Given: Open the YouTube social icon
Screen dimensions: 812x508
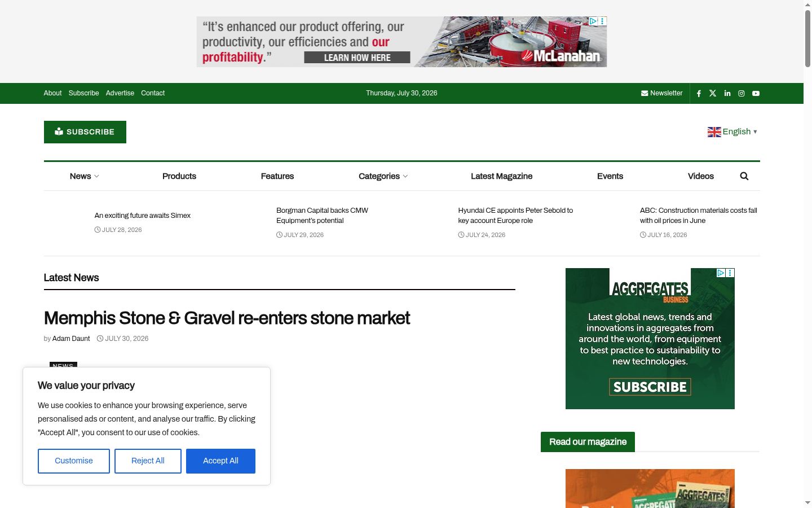Looking at the screenshot, I should pos(756,94).
